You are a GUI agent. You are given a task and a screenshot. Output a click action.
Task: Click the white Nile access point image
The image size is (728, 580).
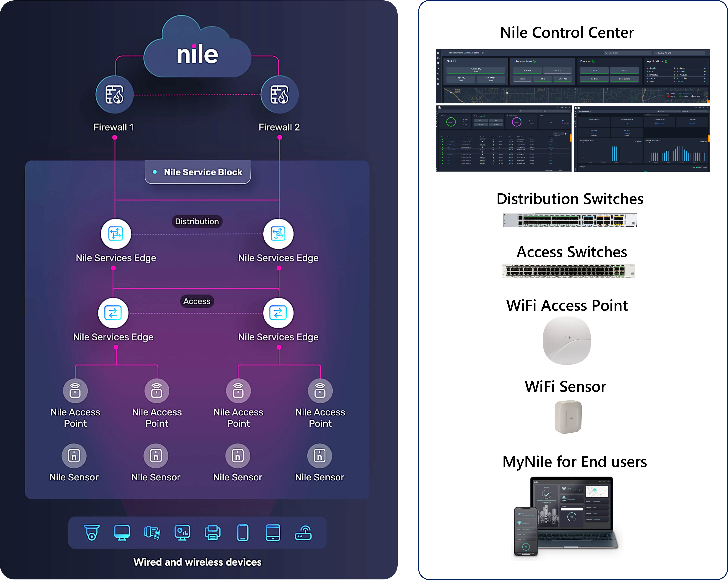(x=567, y=340)
